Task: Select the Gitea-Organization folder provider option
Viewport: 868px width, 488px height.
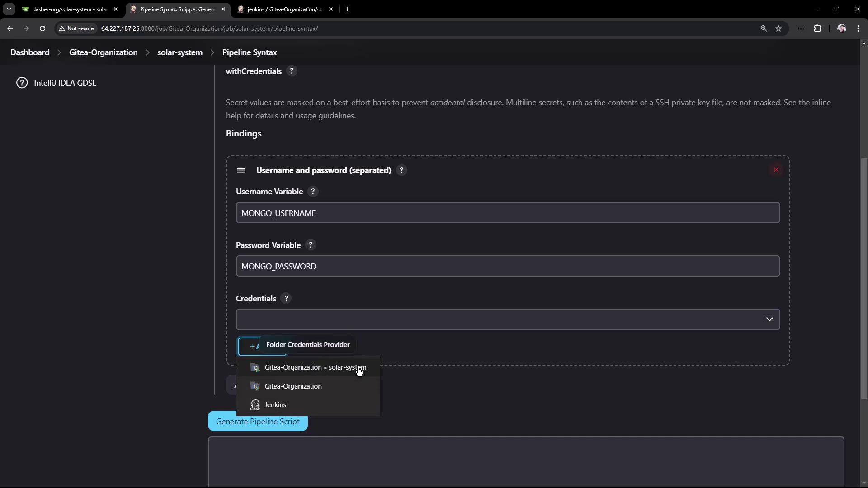Action: click(x=293, y=386)
